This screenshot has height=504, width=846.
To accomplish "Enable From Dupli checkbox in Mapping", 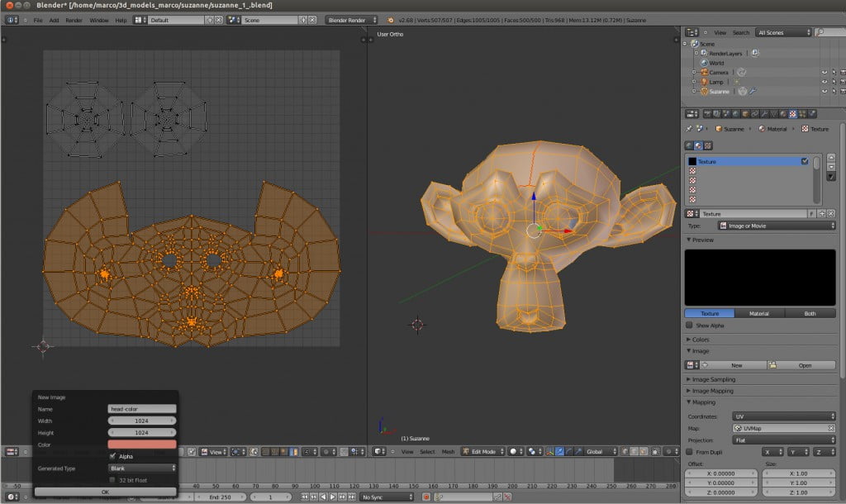I will 690,452.
